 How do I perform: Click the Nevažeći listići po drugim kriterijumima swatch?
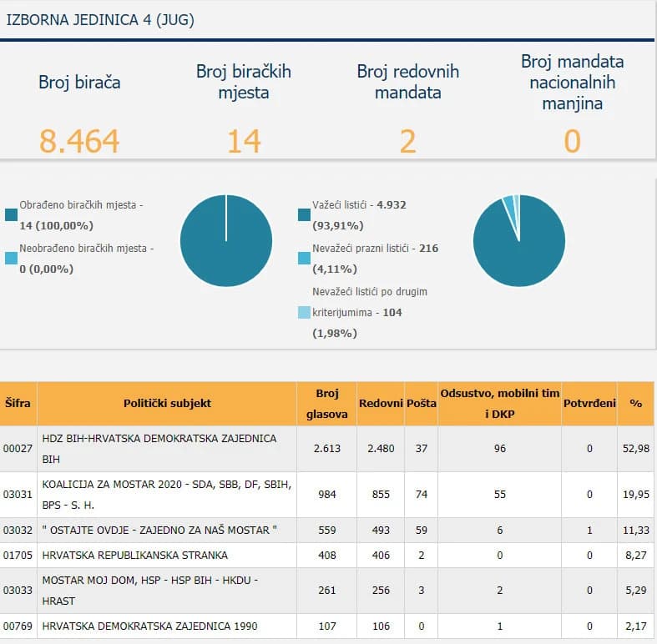pyautogui.click(x=304, y=312)
